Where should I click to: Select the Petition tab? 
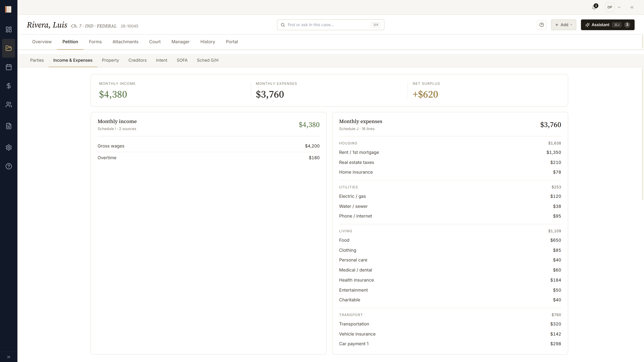[x=70, y=42]
